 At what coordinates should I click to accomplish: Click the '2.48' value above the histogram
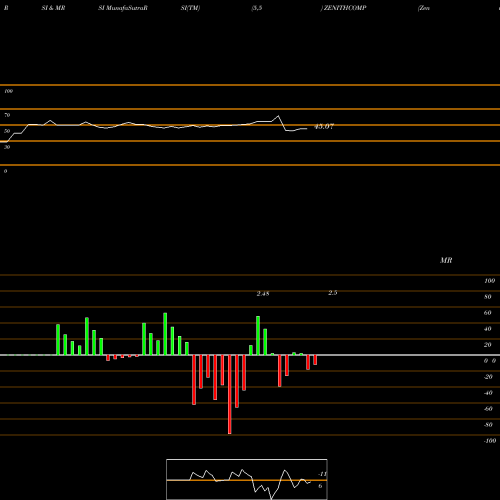coord(263,294)
